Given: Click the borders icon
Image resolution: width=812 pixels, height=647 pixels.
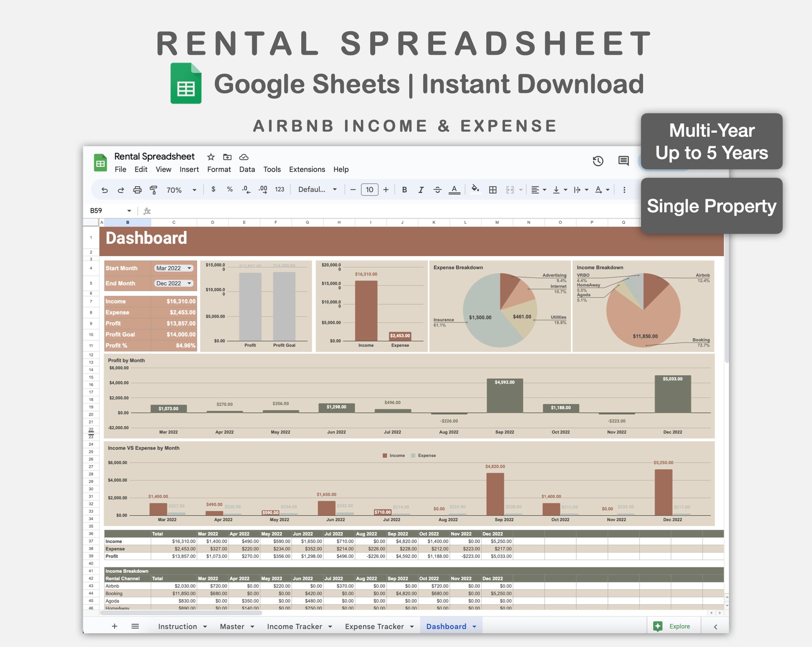Looking at the screenshot, I should [493, 190].
